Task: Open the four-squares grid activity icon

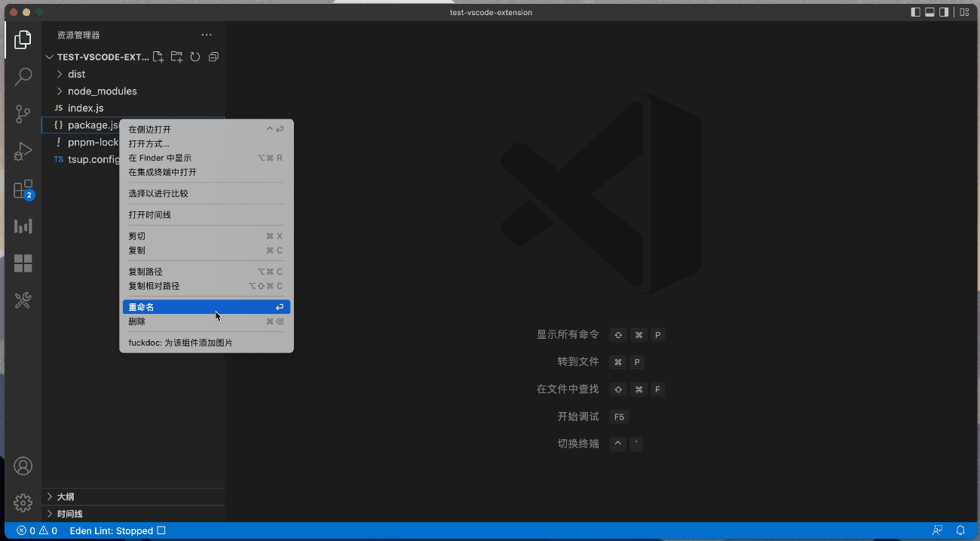Action: tap(23, 263)
